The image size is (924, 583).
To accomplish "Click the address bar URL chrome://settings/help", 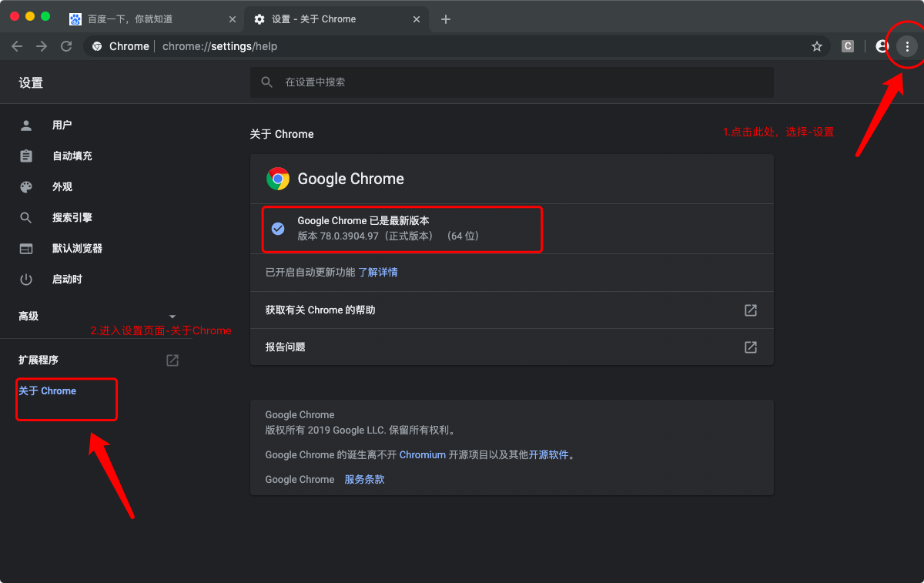I will coord(219,46).
